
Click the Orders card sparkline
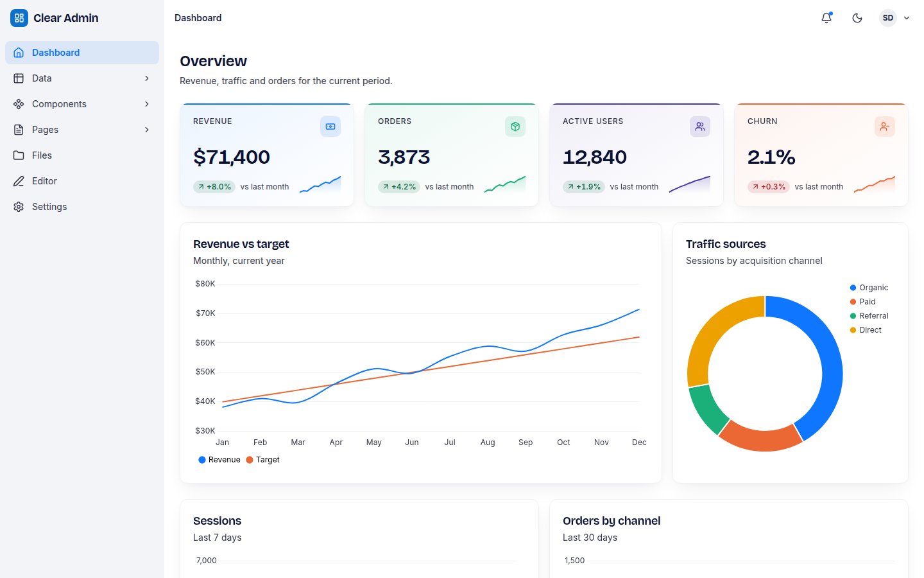point(505,184)
